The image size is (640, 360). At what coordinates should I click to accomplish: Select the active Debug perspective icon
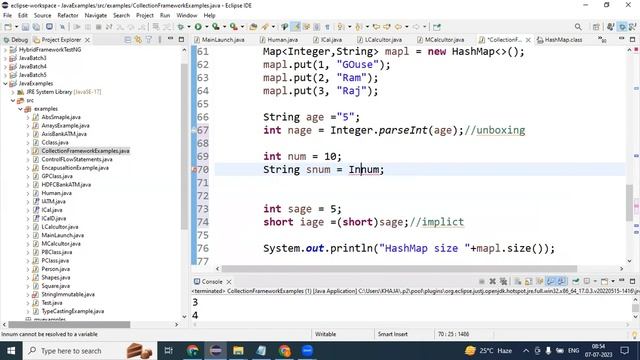[x=622, y=27]
